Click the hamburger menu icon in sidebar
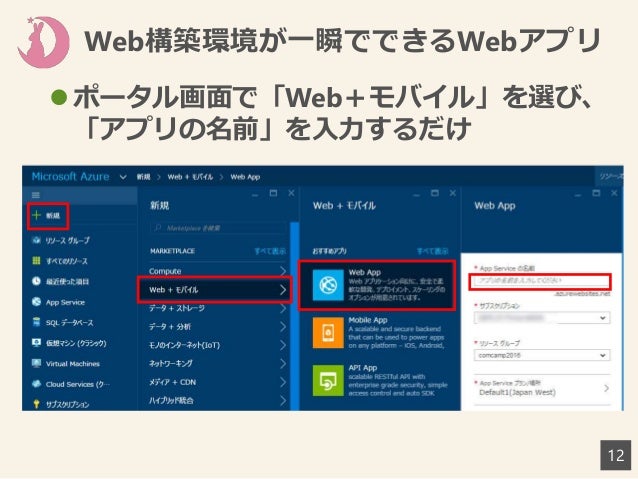Viewport: 638px width, 479px height. coord(36,195)
